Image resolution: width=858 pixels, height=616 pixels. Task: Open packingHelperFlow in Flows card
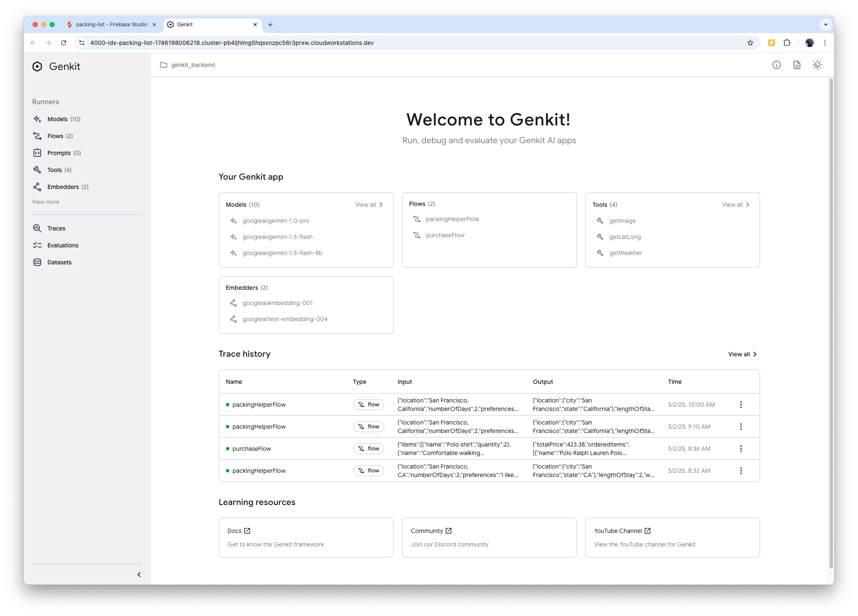coord(452,219)
